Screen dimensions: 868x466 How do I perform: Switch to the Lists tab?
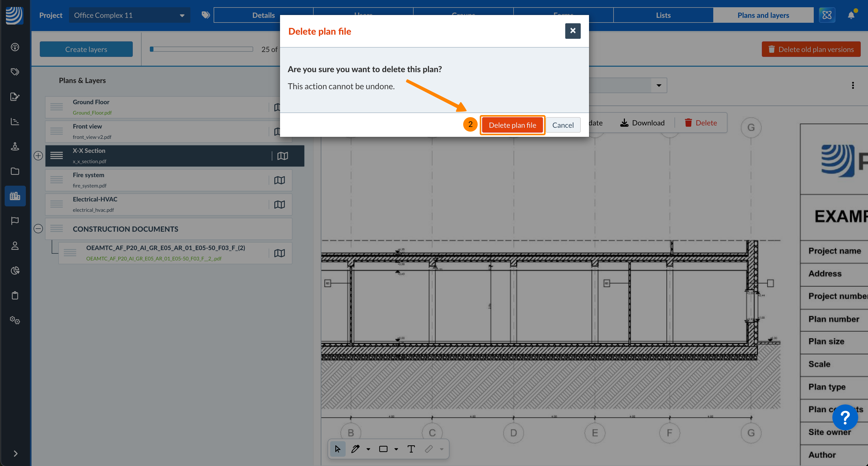(x=663, y=15)
